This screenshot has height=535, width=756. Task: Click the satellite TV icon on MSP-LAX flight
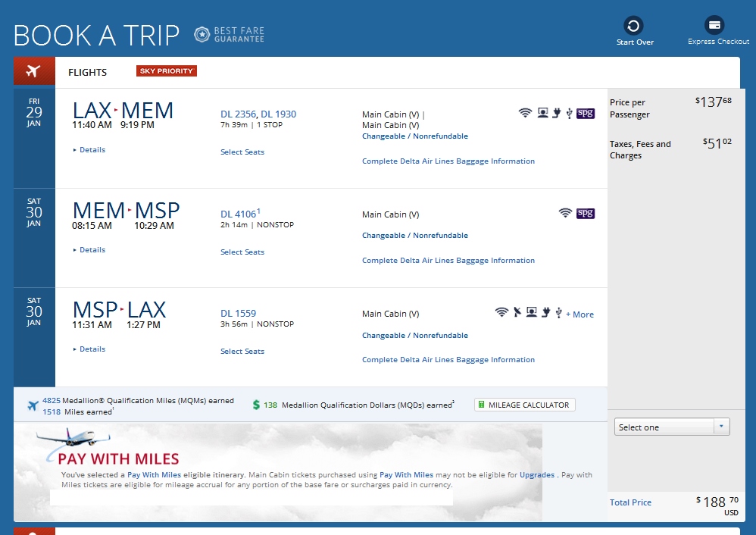click(517, 312)
